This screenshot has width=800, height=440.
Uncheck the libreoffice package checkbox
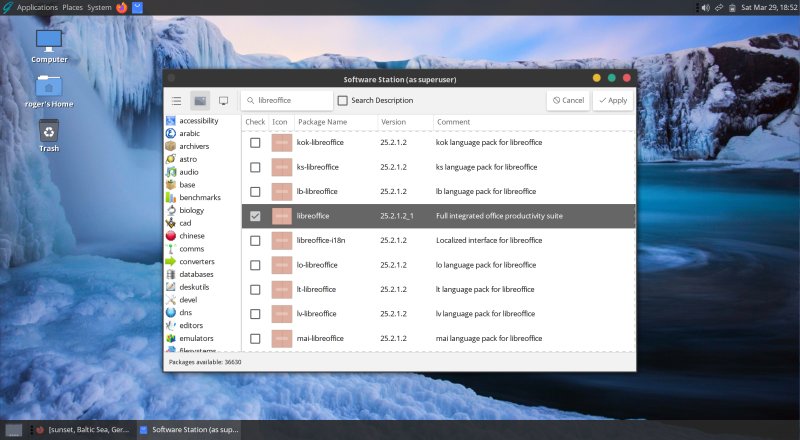pos(255,216)
